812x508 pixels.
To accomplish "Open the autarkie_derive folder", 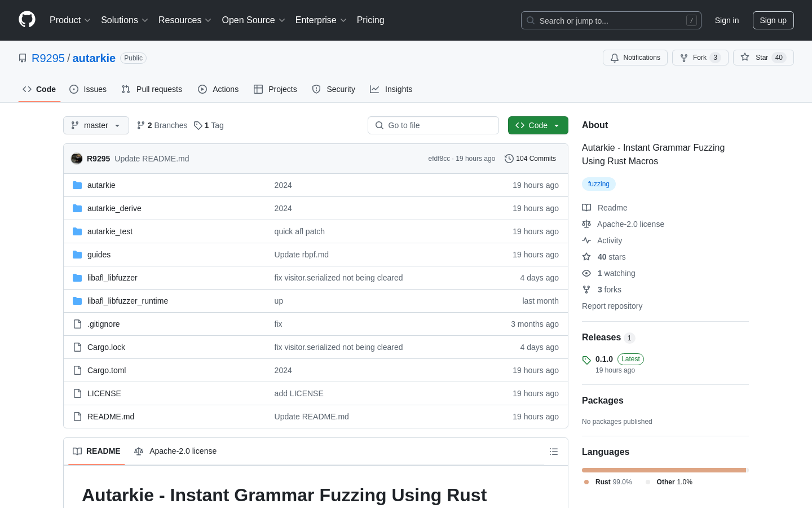I will pos(114,208).
